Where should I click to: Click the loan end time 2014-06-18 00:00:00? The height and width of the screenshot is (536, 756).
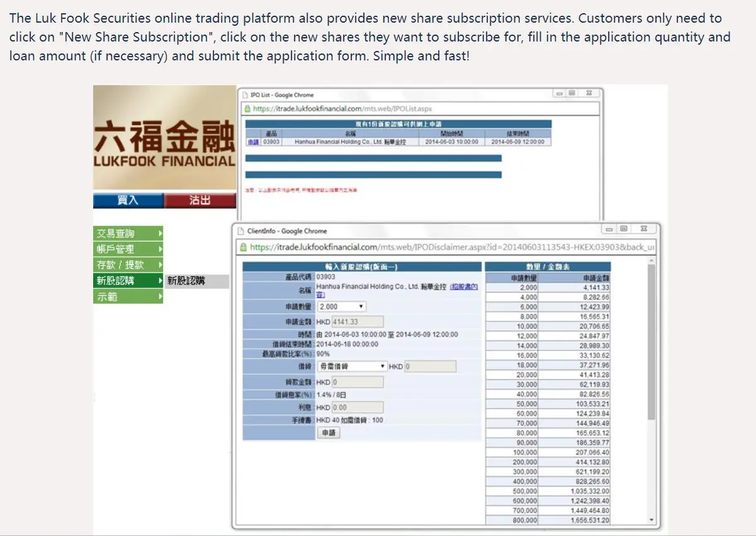tap(347, 344)
